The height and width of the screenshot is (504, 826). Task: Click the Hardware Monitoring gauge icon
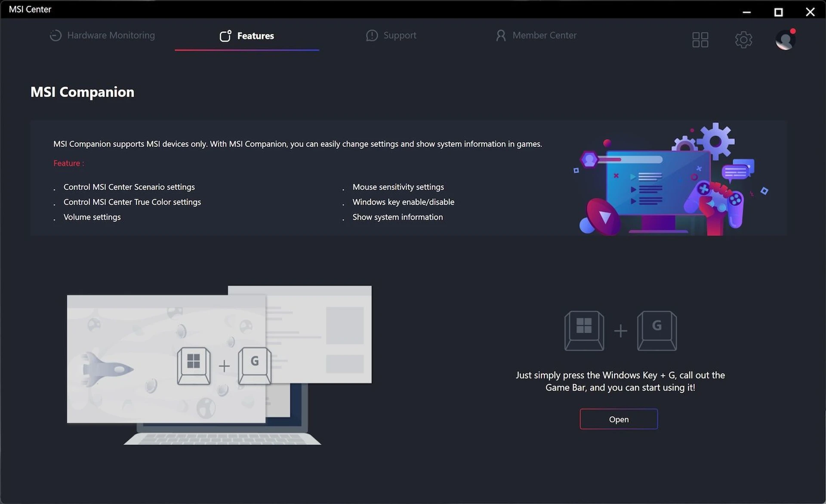click(55, 35)
